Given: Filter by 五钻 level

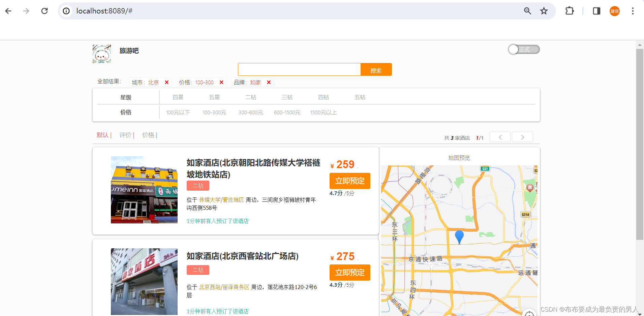Looking at the screenshot, I should (x=360, y=97).
